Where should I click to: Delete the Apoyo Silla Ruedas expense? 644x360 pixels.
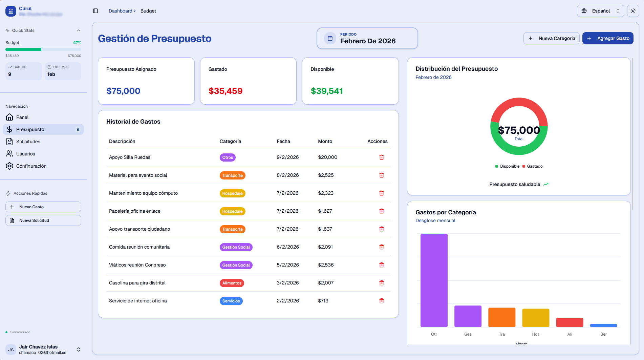coord(381,157)
